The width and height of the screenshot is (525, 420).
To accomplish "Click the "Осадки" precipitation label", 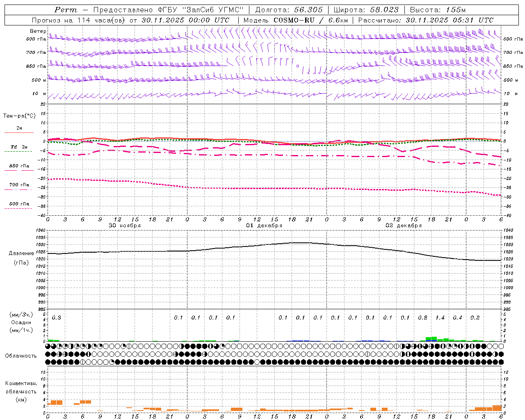I will pyautogui.click(x=21, y=322).
